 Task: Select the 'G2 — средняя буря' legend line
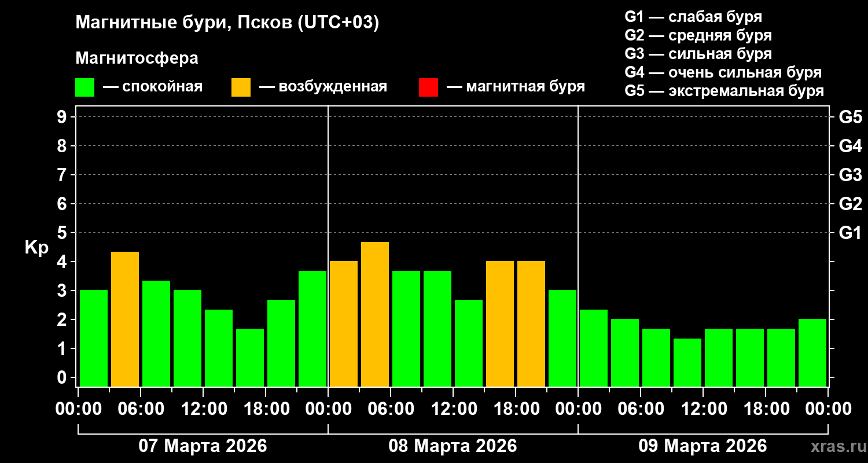tap(698, 35)
